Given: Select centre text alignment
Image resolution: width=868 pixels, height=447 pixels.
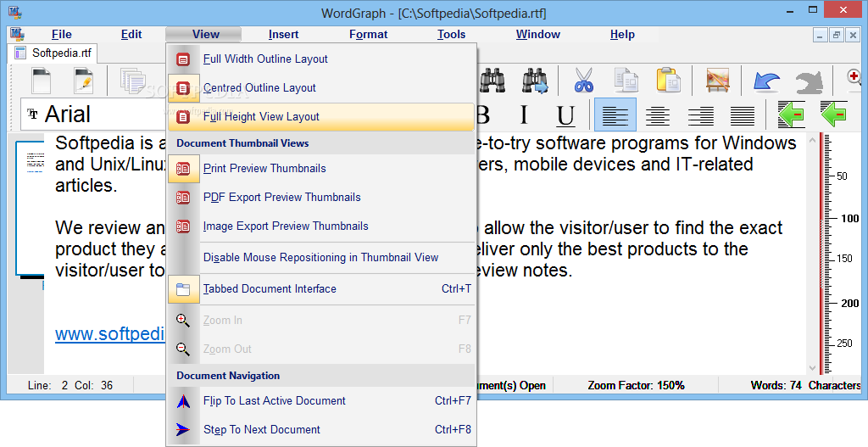Looking at the screenshot, I should pos(658,115).
